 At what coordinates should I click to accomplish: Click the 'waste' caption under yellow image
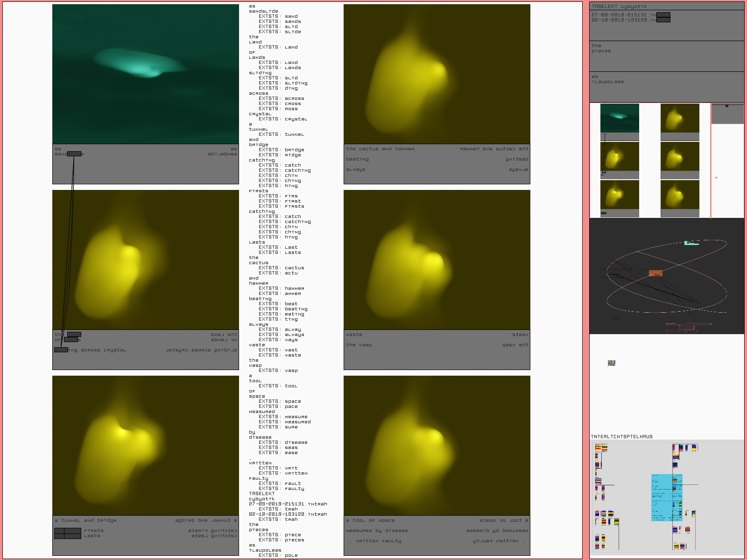354,335
